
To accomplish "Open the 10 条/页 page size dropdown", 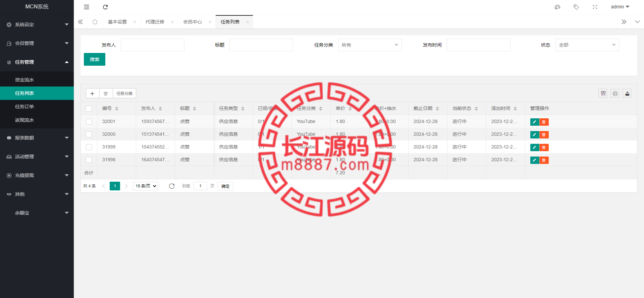I will [x=146, y=186].
